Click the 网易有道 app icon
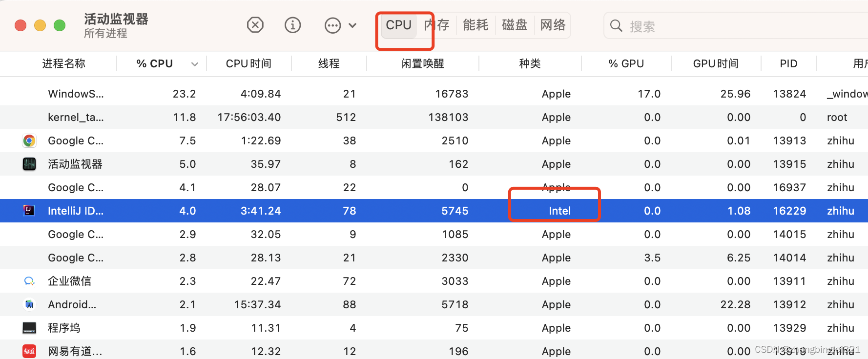The image size is (868, 359). pyautogui.click(x=29, y=351)
